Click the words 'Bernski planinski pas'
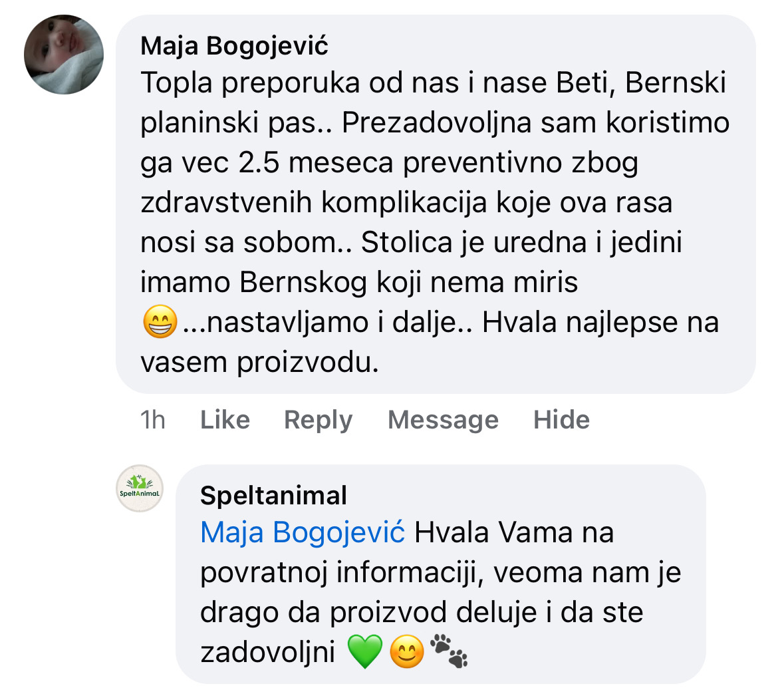 coord(675,83)
